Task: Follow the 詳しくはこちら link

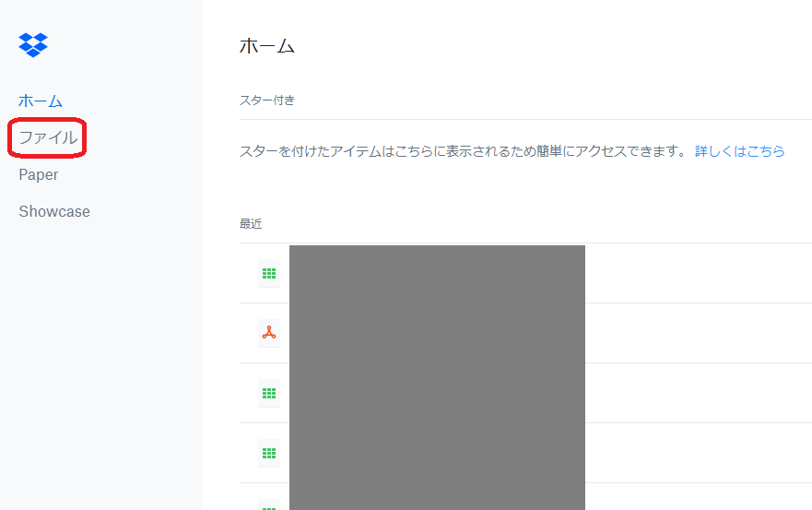Action: pyautogui.click(x=739, y=151)
